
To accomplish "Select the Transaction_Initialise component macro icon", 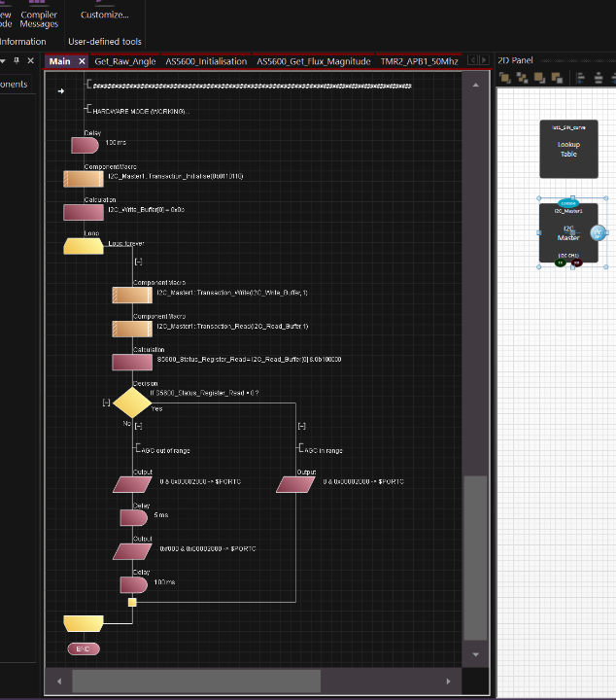I will [x=84, y=179].
